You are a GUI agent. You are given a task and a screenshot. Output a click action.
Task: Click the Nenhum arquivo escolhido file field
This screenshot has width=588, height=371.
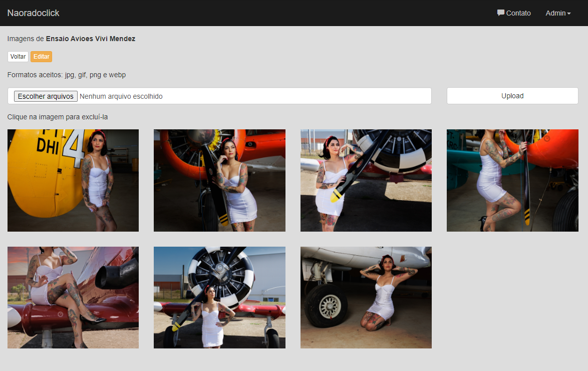pos(219,96)
